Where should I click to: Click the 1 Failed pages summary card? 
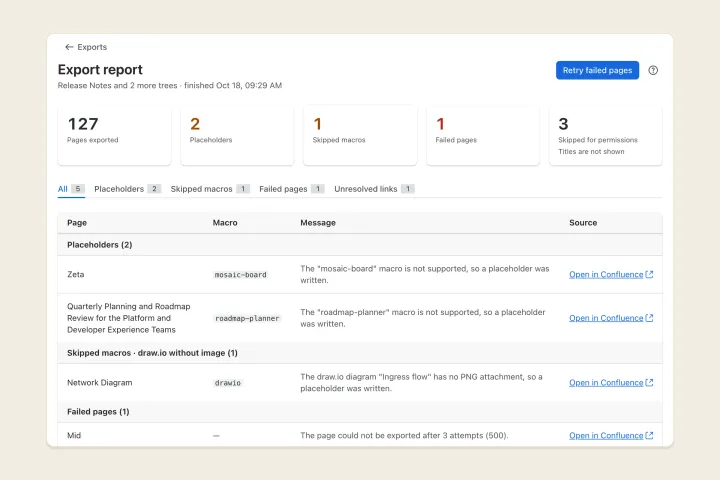[483, 136]
